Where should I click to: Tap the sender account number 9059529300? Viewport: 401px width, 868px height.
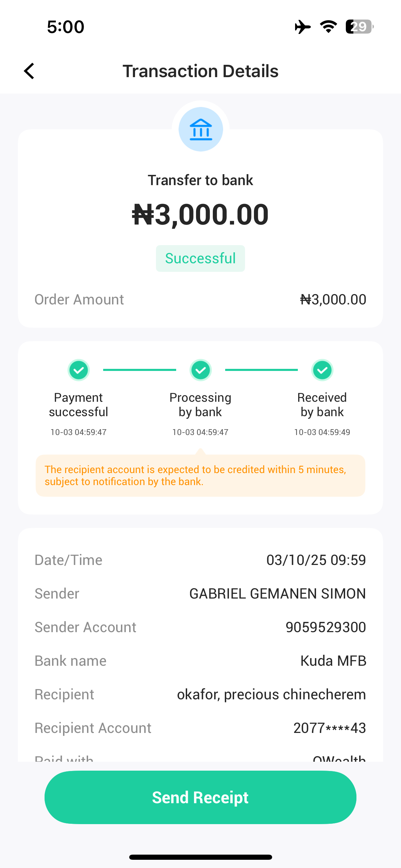tap(326, 627)
